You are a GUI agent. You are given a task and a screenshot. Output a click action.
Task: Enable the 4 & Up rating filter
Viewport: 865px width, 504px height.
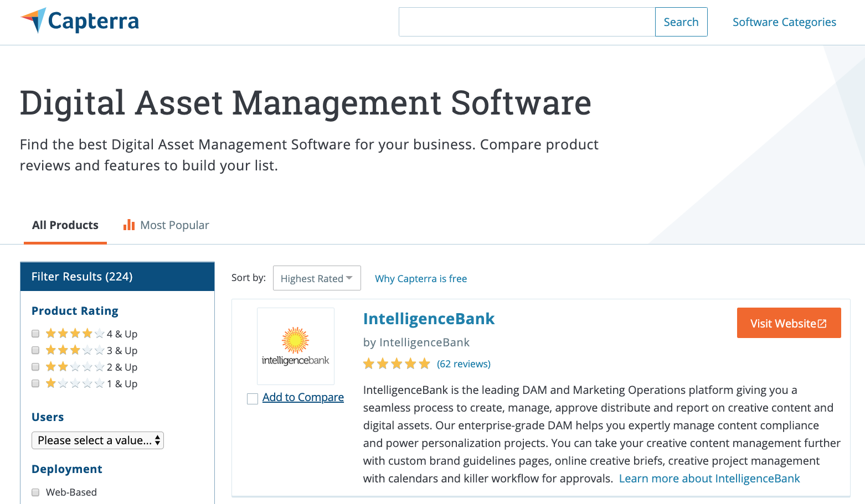[x=35, y=334]
